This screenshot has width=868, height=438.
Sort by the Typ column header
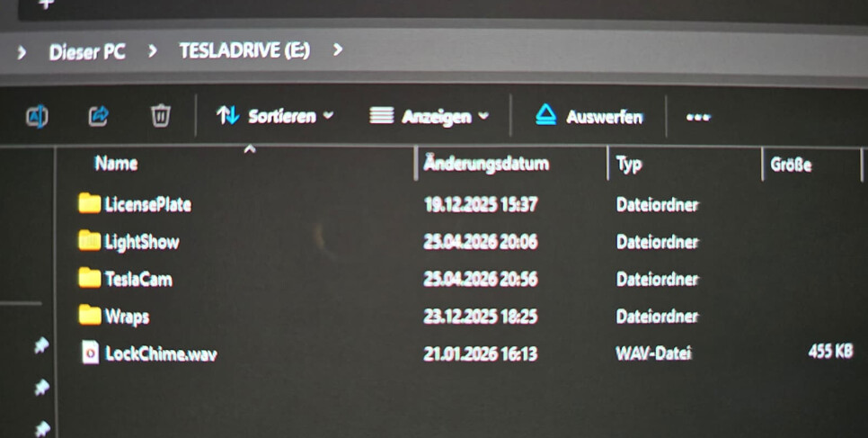[629, 164]
